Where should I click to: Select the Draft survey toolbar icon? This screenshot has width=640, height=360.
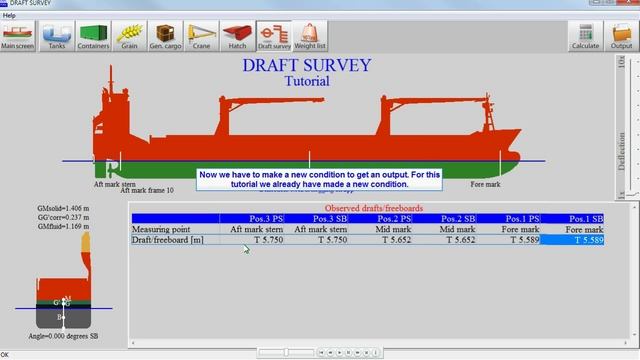click(x=274, y=36)
